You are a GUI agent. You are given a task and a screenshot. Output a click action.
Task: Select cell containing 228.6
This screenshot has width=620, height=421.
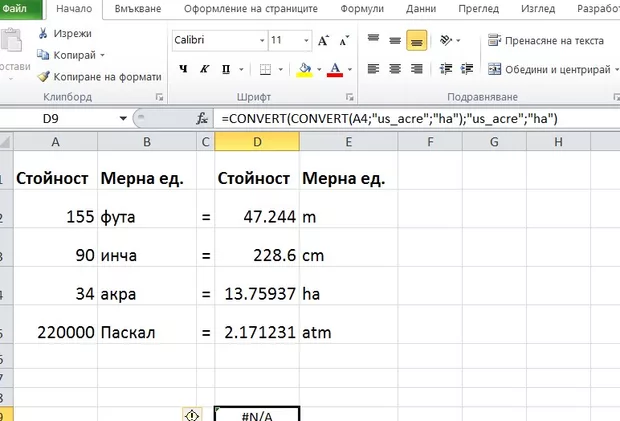pos(257,247)
